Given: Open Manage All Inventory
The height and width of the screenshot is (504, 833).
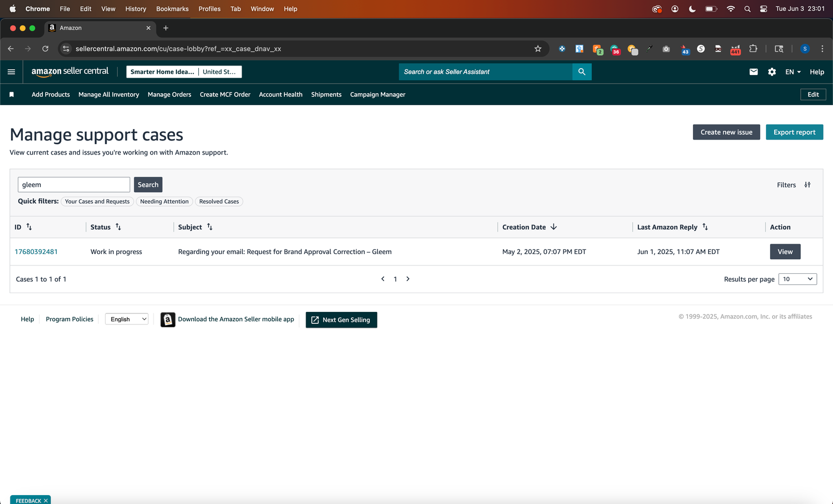Looking at the screenshot, I should tap(109, 95).
